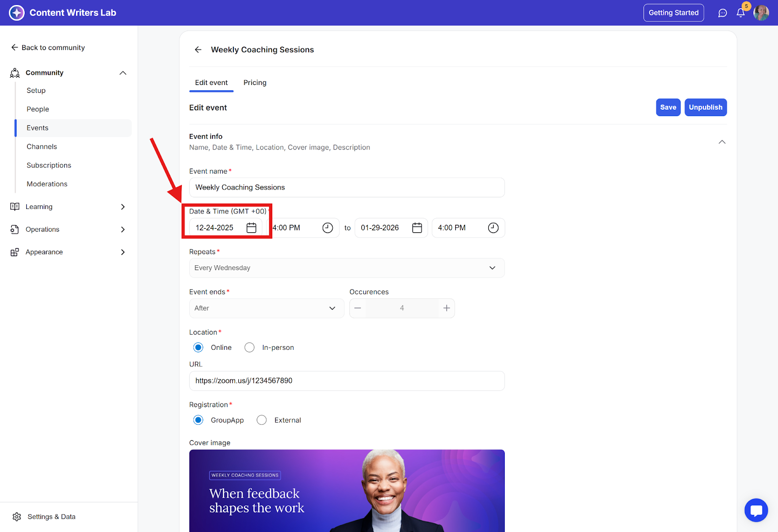Click the URL input field
Viewport: 778px width, 532px height.
(x=346, y=381)
